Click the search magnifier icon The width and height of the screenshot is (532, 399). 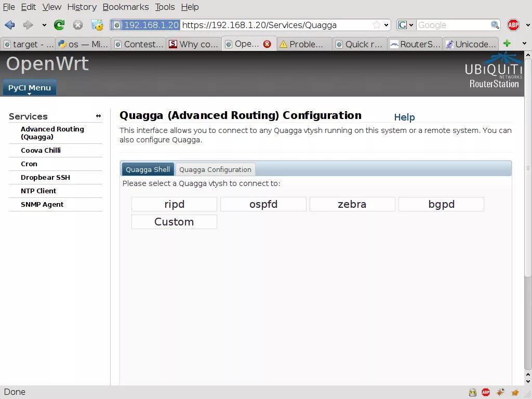click(x=495, y=25)
